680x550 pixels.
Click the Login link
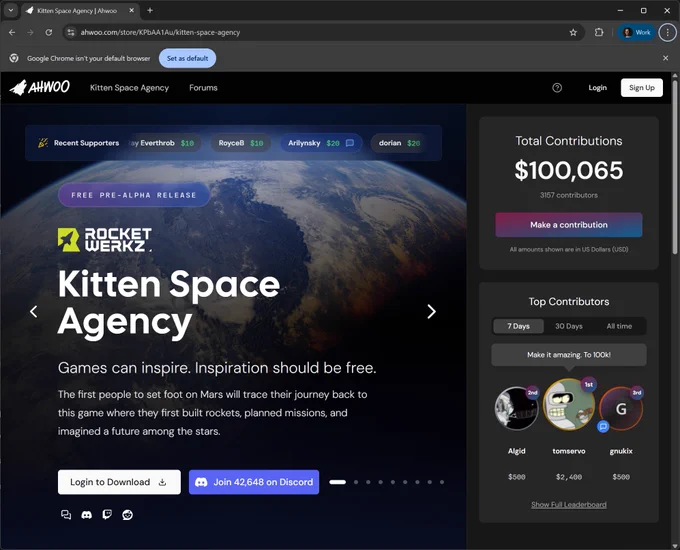(597, 88)
